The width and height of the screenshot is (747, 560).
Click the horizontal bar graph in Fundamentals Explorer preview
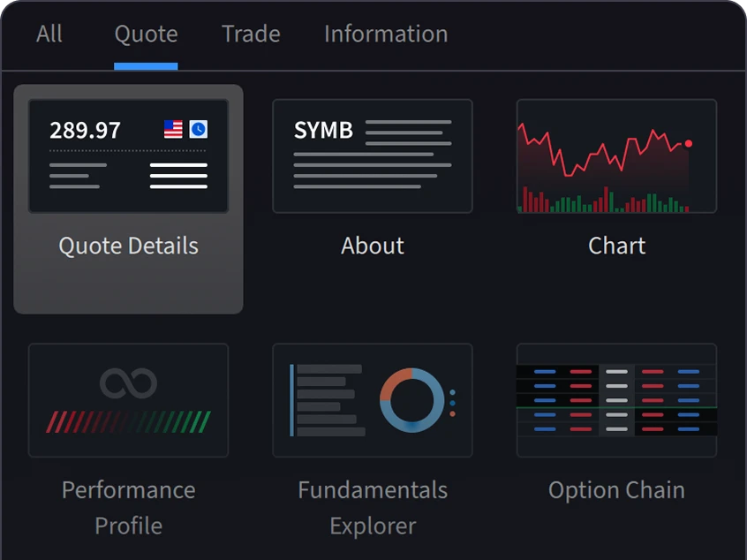(328, 400)
